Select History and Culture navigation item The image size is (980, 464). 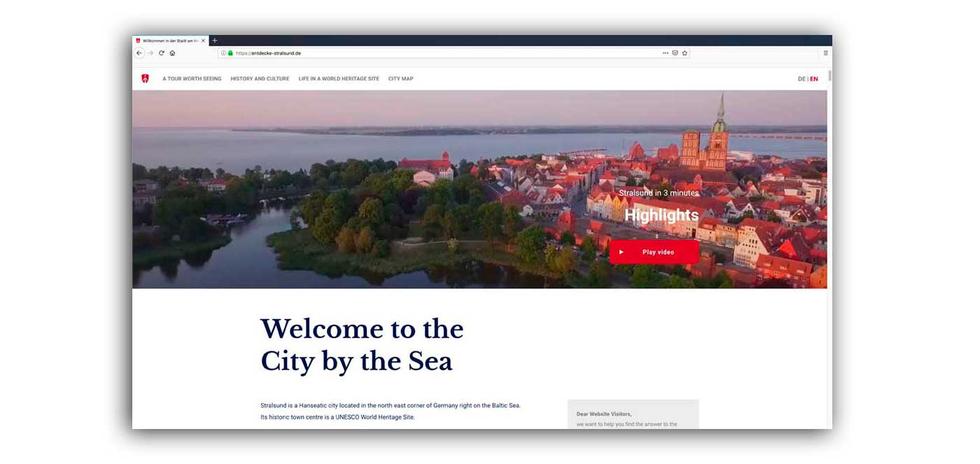pyautogui.click(x=260, y=79)
